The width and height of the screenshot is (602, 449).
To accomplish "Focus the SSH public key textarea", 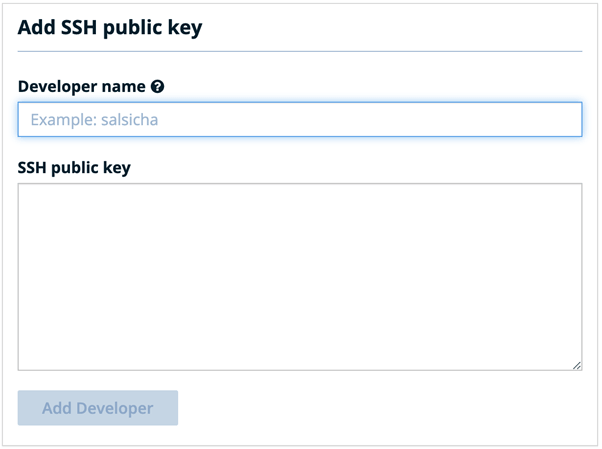I will (300, 277).
